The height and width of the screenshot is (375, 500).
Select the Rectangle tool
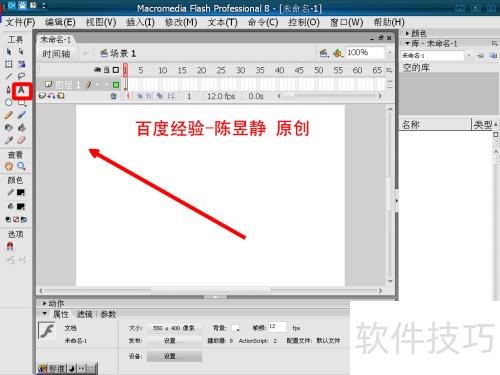point(21,103)
